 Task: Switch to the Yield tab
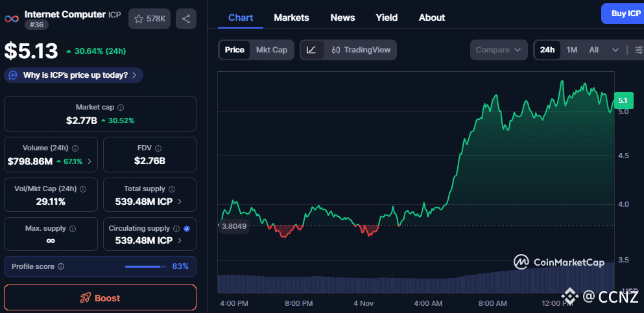387,17
